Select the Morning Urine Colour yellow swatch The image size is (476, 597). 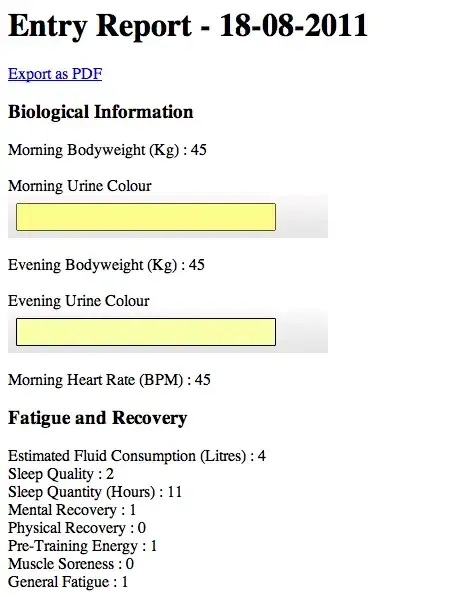[146, 217]
